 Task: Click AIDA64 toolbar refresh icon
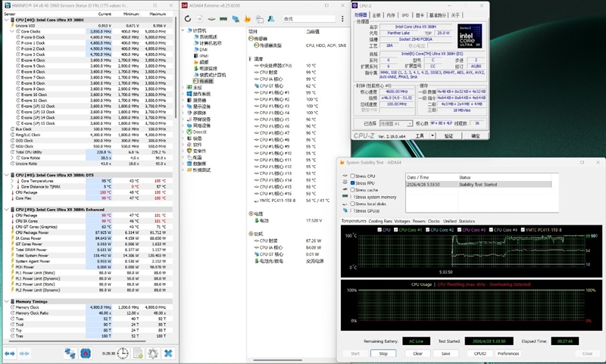point(187,18)
